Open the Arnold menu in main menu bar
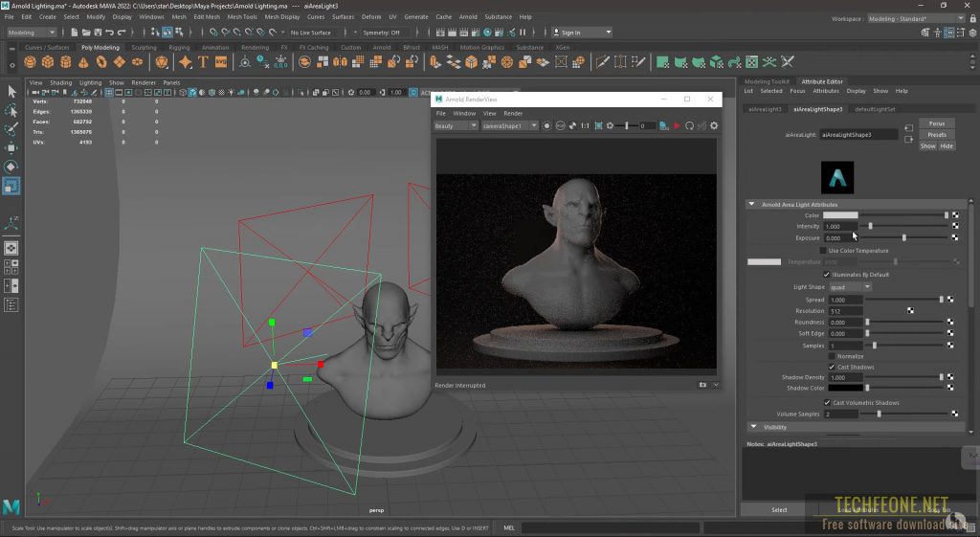980x537 pixels. point(468,17)
